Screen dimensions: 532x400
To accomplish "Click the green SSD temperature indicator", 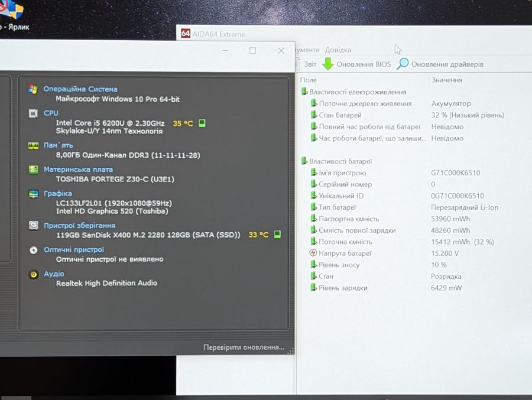I will [277, 234].
